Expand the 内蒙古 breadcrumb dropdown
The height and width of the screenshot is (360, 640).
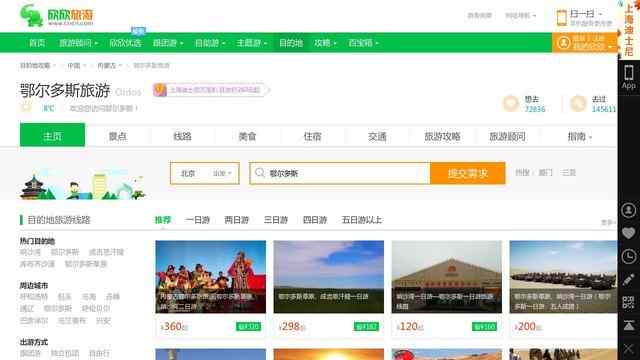pyautogui.click(x=109, y=65)
